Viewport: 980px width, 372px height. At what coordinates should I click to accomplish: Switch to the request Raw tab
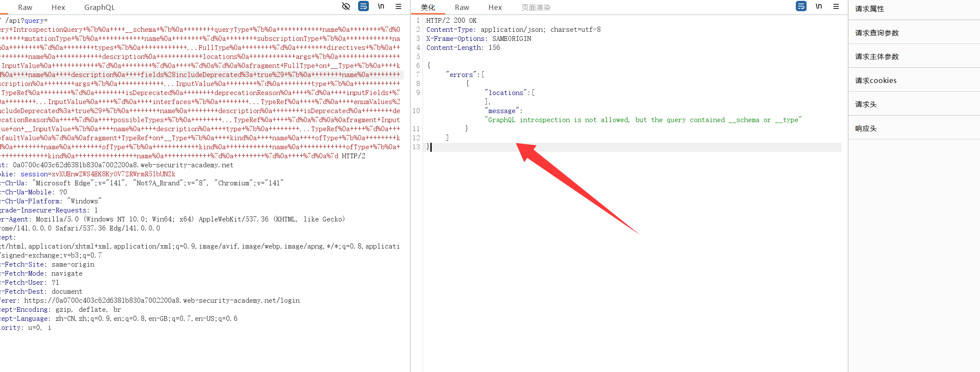point(25,7)
